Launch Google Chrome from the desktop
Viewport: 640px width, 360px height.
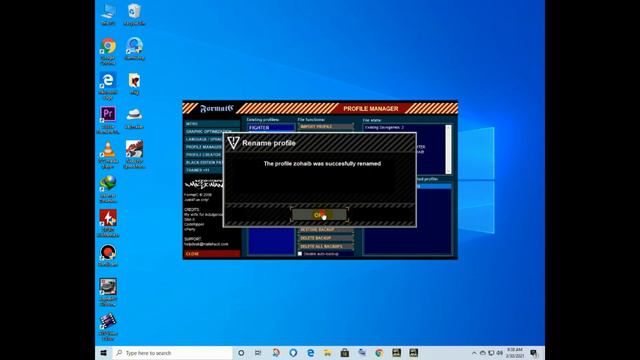[108, 51]
